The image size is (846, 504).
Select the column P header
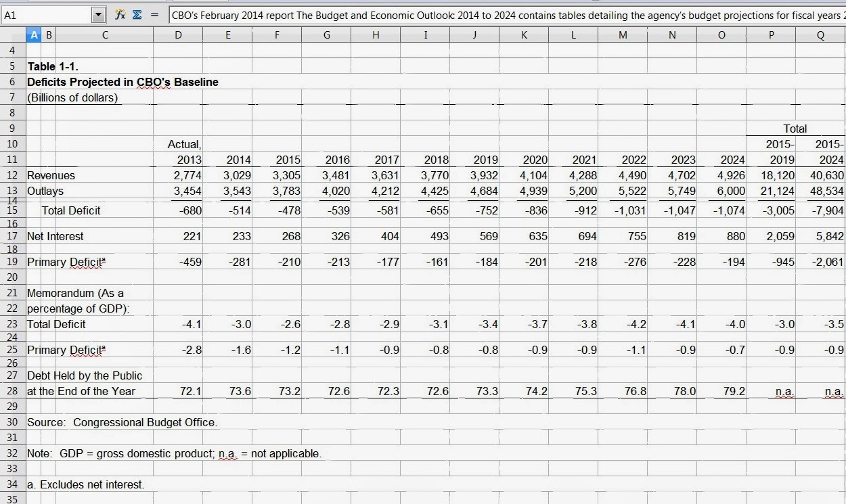771,36
